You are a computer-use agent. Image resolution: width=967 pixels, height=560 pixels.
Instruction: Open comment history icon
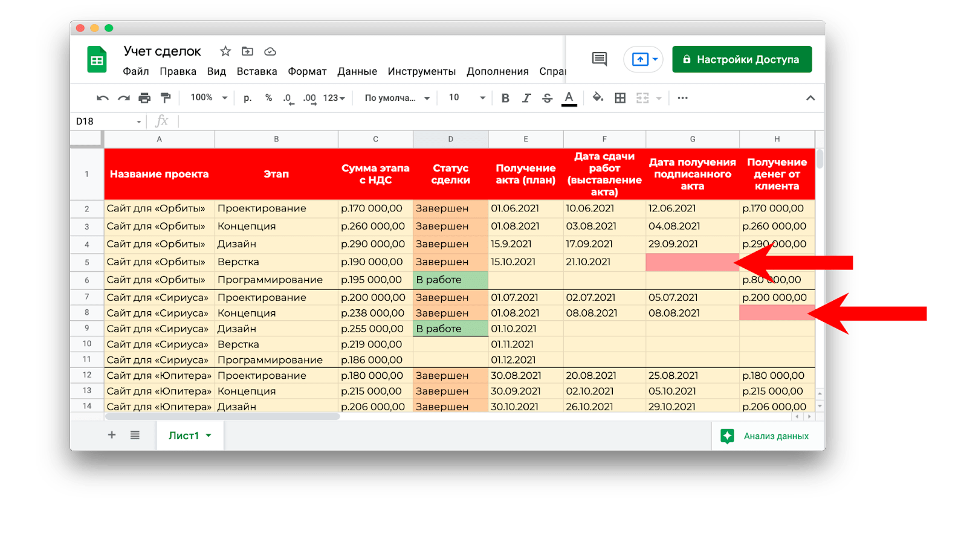click(x=599, y=59)
